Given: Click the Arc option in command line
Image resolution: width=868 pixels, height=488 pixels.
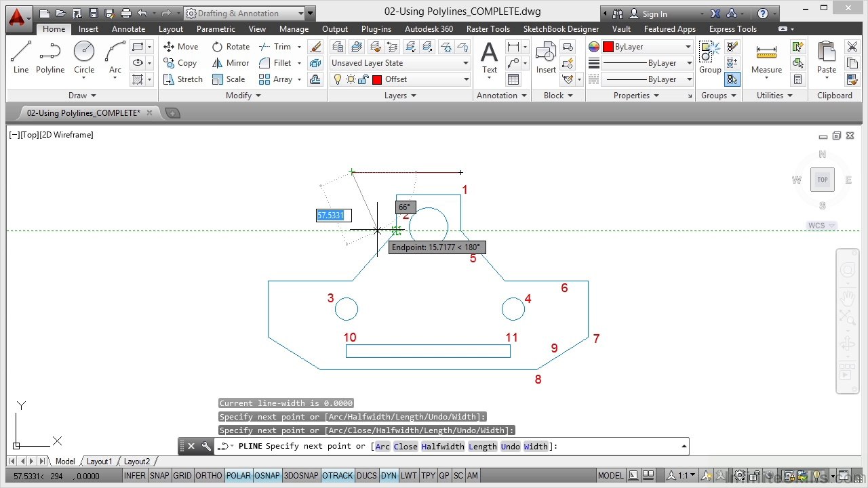Looking at the screenshot, I should [x=382, y=446].
